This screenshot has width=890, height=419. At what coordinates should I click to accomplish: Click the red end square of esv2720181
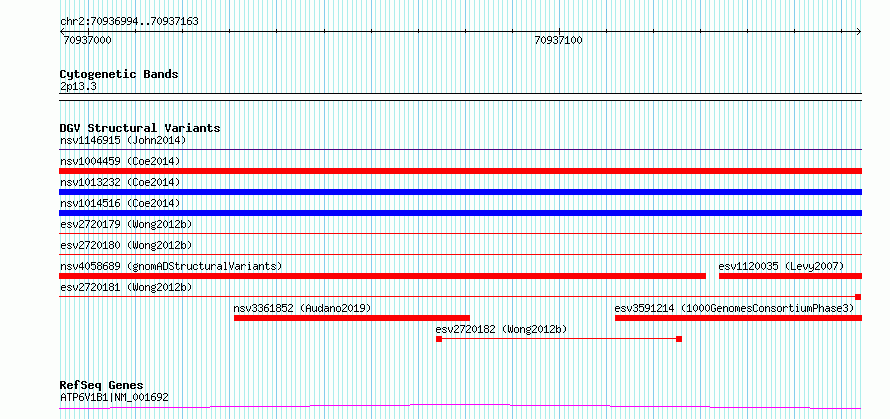tap(858, 297)
